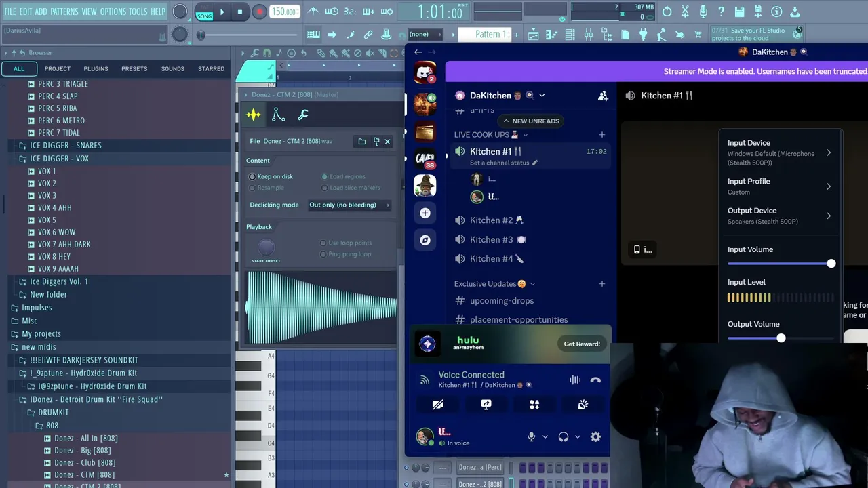Click the NEW UNREADS button
Screen dimensions: 868x488
point(531,121)
